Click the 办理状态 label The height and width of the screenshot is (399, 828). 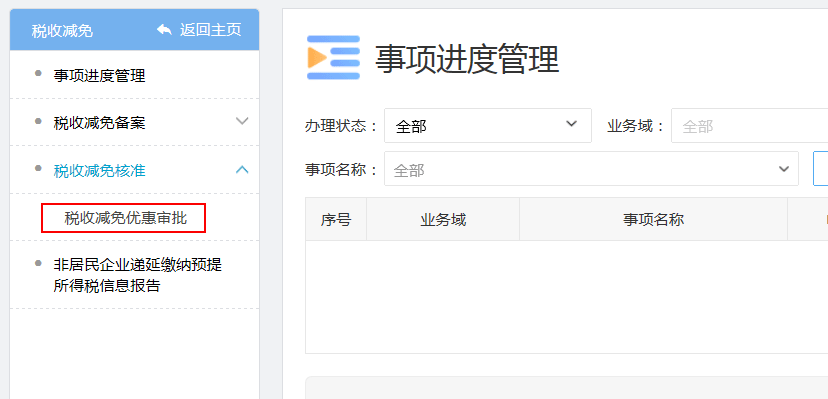click(x=342, y=126)
